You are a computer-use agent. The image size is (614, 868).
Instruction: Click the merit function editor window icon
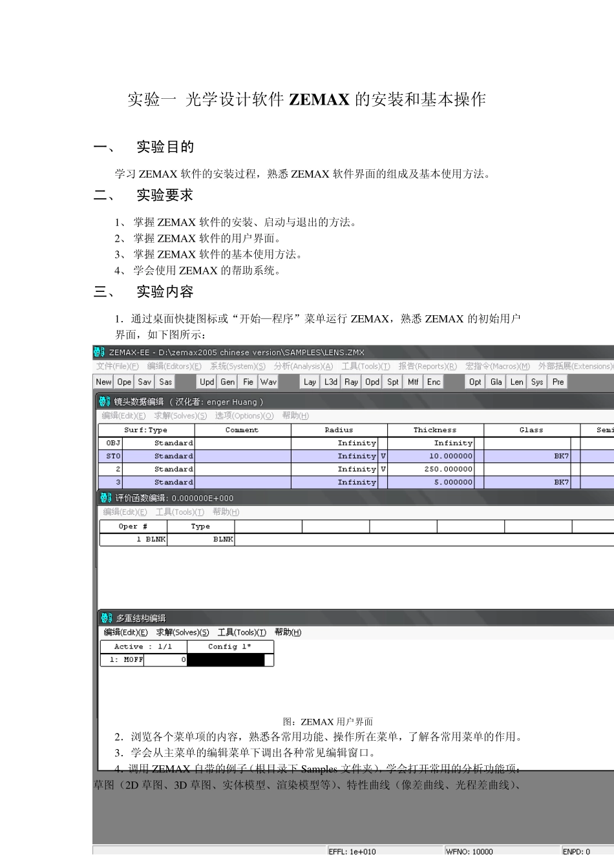coord(106,498)
